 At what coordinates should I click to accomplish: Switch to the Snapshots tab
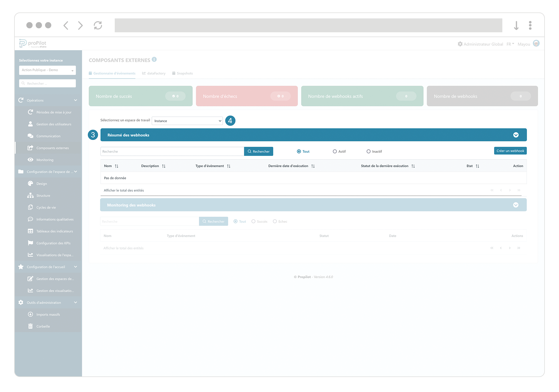coord(182,73)
